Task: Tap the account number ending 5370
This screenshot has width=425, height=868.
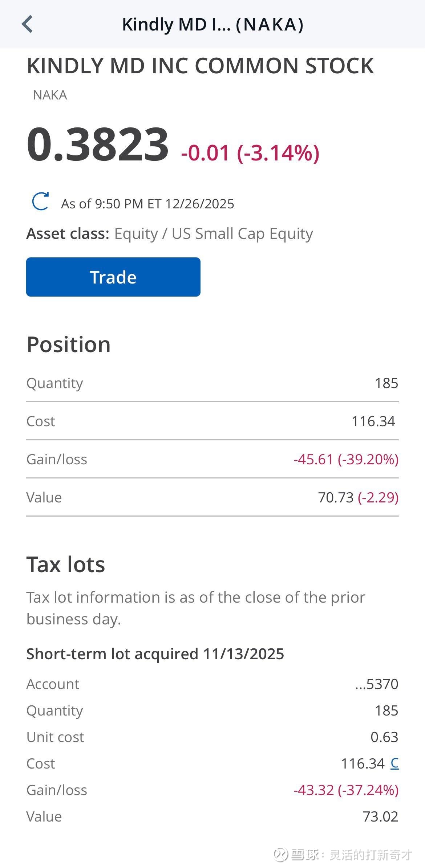Action: [x=377, y=684]
